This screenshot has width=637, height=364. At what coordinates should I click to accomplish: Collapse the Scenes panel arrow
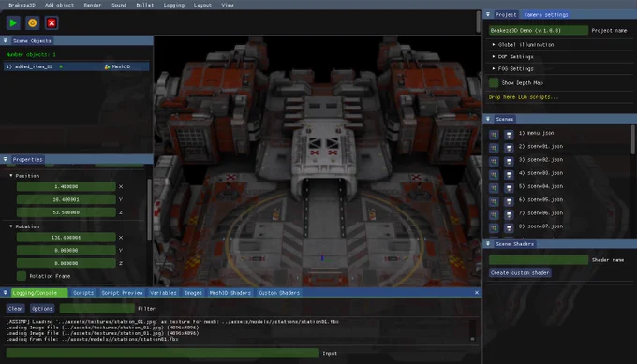(x=488, y=119)
